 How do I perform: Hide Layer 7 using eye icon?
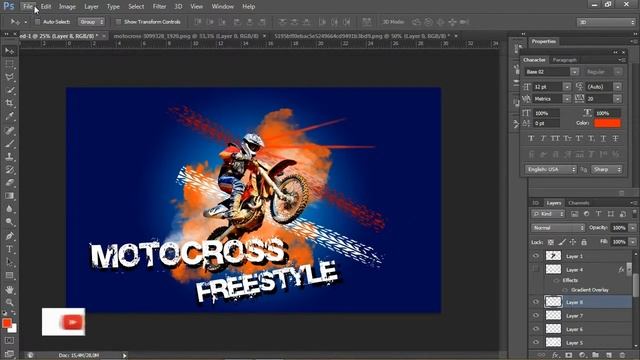click(536, 316)
